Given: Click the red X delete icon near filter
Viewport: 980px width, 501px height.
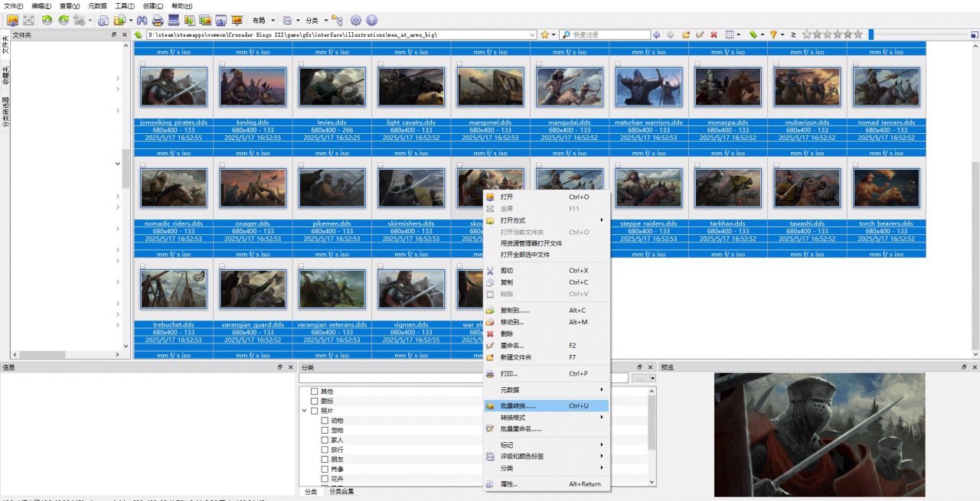Looking at the screenshot, I should pos(714,35).
